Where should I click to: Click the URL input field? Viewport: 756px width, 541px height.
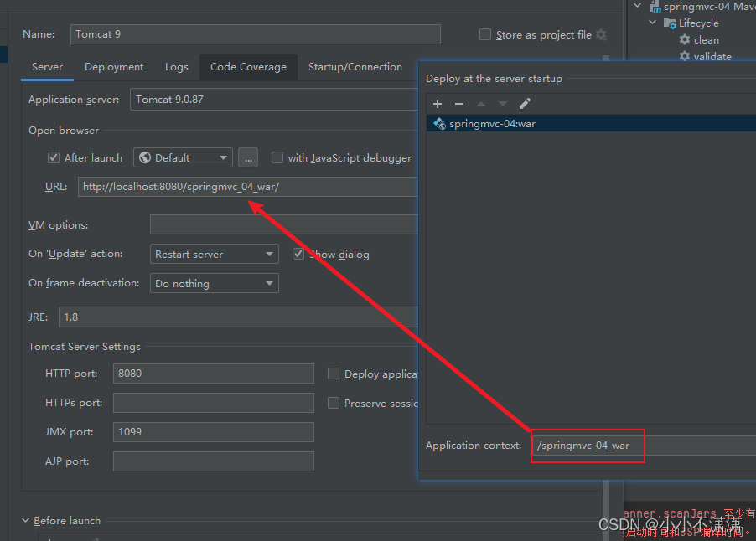248,187
